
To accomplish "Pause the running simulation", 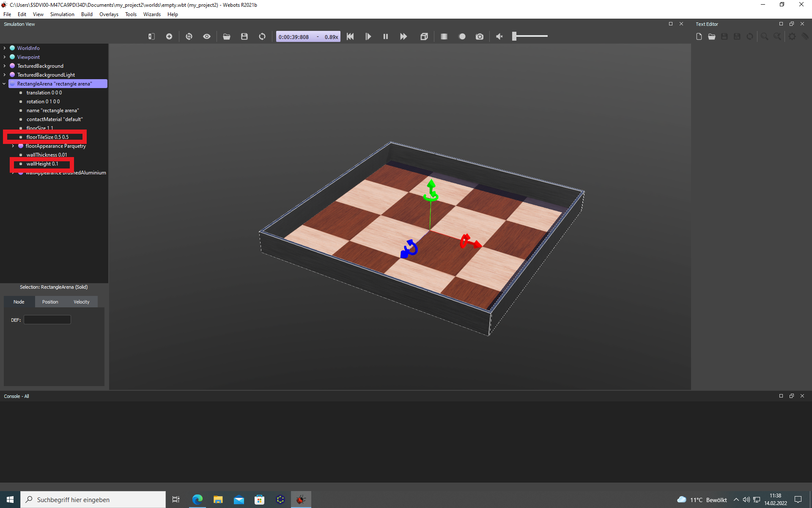I will coord(386,36).
